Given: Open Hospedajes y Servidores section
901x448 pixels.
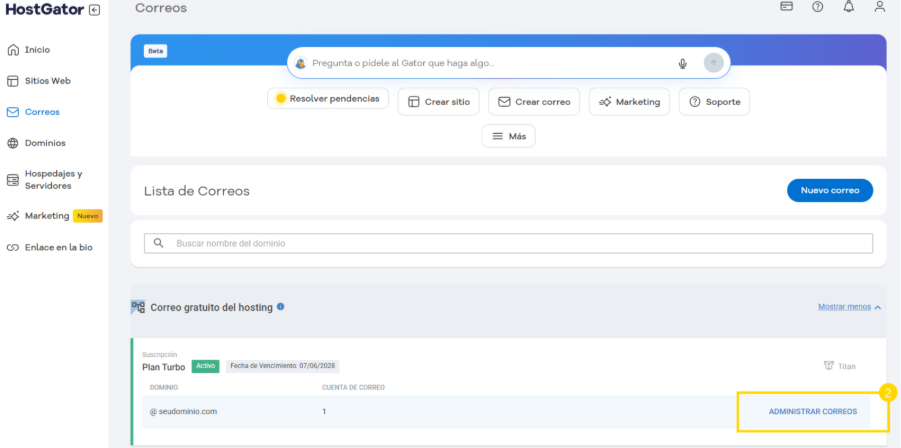Looking at the screenshot, I should 52,179.
